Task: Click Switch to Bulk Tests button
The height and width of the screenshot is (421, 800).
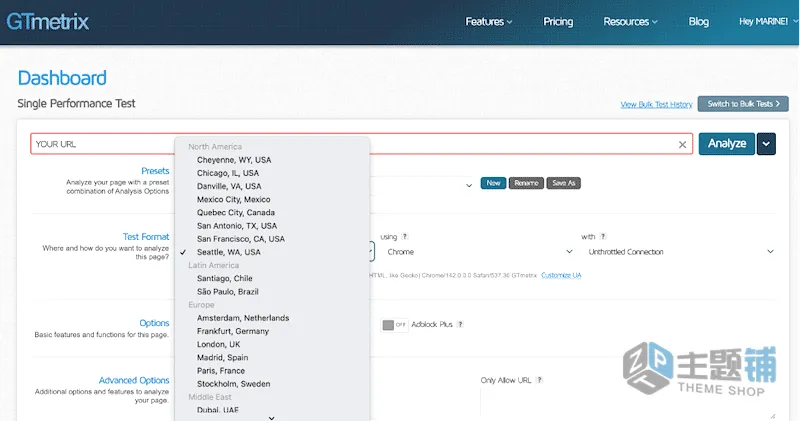Action: [x=743, y=104]
